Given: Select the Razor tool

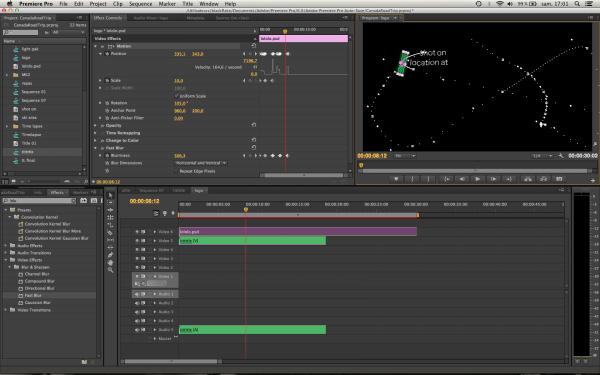Looking at the screenshot, I should click(110, 233).
